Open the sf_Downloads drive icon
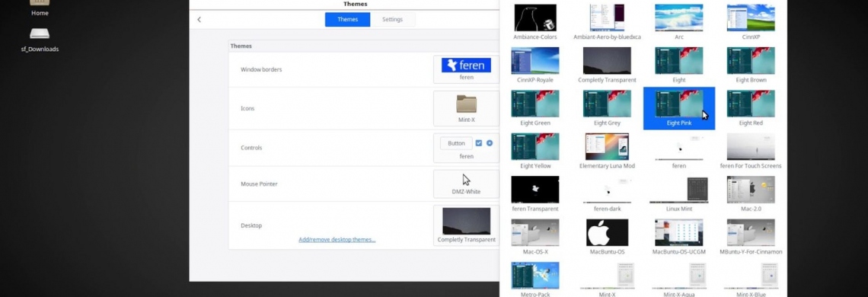 tap(40, 39)
